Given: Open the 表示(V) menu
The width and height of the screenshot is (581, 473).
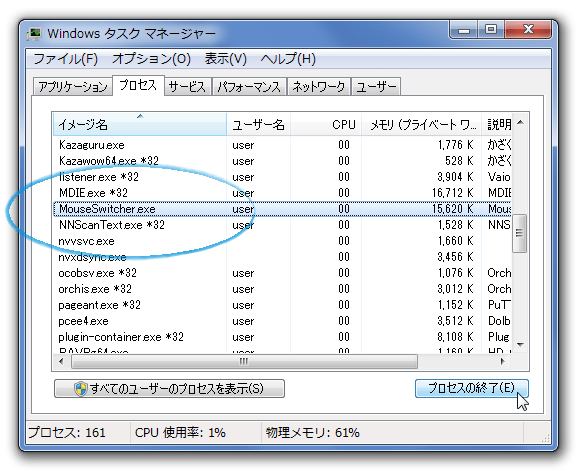Looking at the screenshot, I should (225, 59).
